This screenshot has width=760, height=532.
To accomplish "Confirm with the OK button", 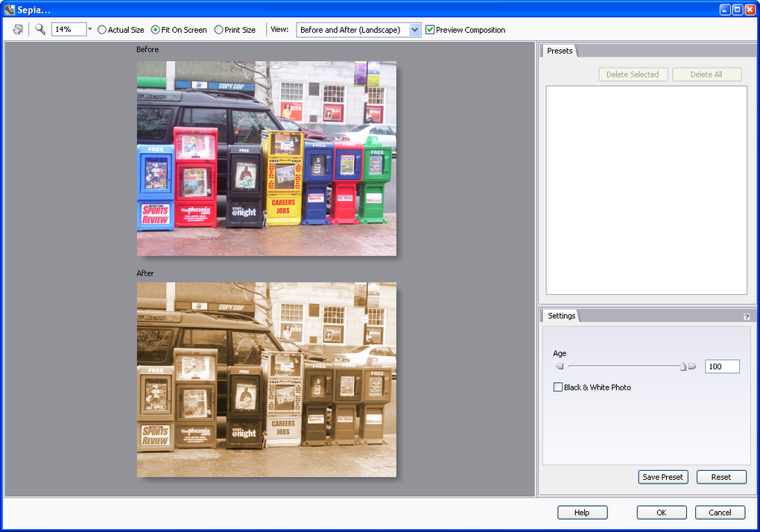I will coord(662,512).
